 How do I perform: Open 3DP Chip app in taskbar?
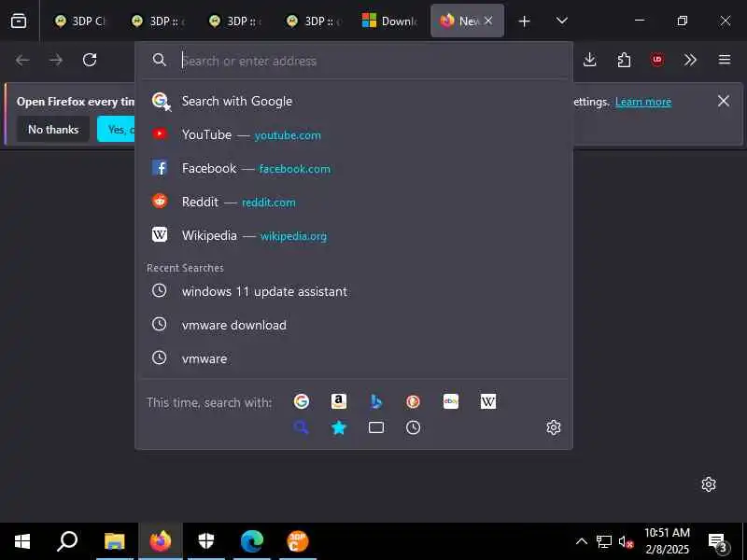[x=298, y=541]
